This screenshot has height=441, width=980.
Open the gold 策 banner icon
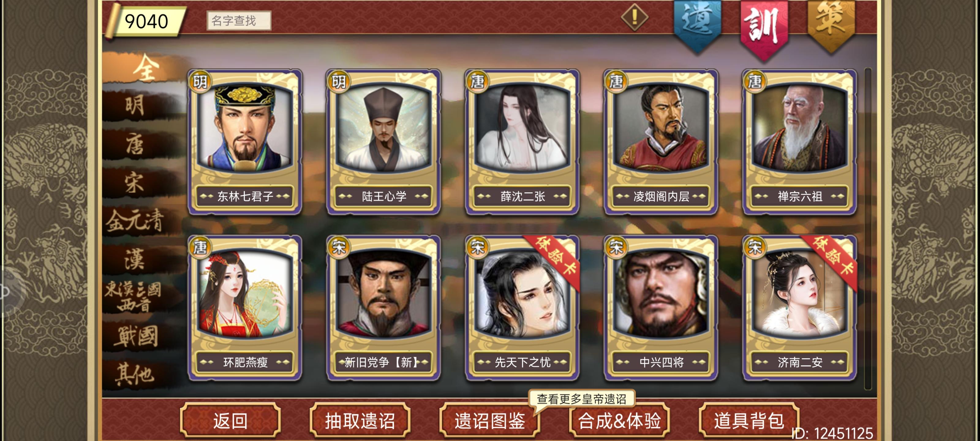pos(831,25)
